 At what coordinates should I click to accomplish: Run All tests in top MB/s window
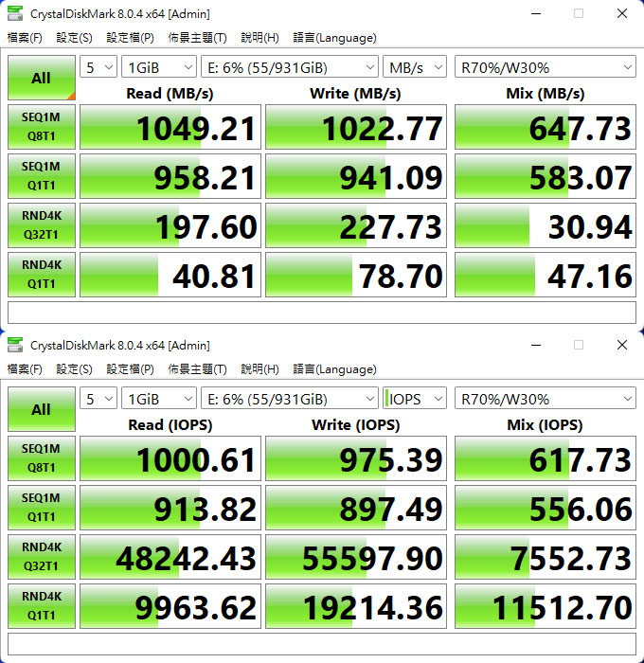42,78
